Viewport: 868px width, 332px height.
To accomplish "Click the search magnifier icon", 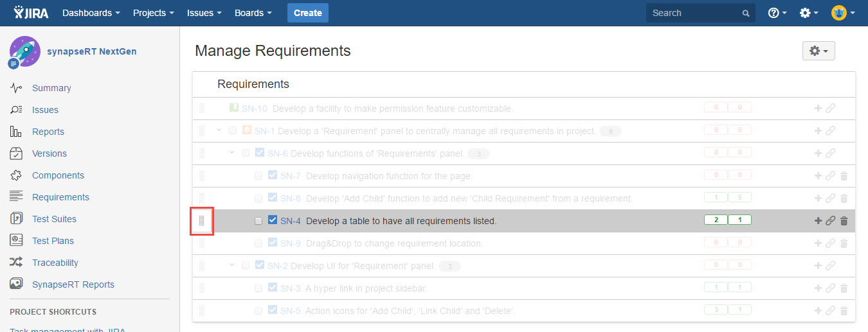I will [x=746, y=13].
